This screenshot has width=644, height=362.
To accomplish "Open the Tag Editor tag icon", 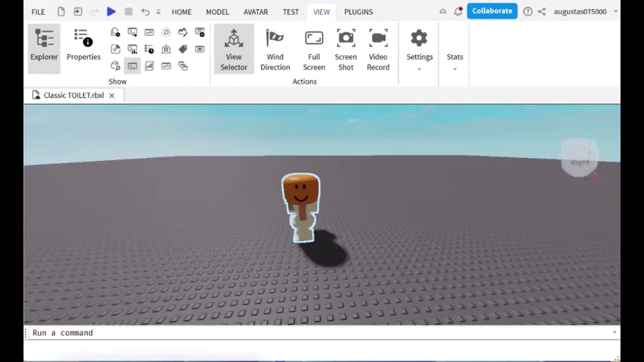I will (x=182, y=49).
